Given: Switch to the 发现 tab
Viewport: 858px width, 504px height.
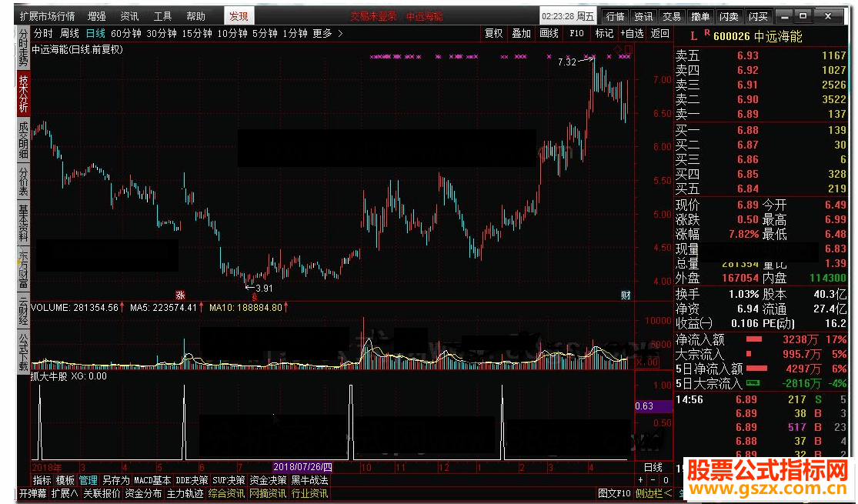Looking at the screenshot, I should tap(239, 16).
